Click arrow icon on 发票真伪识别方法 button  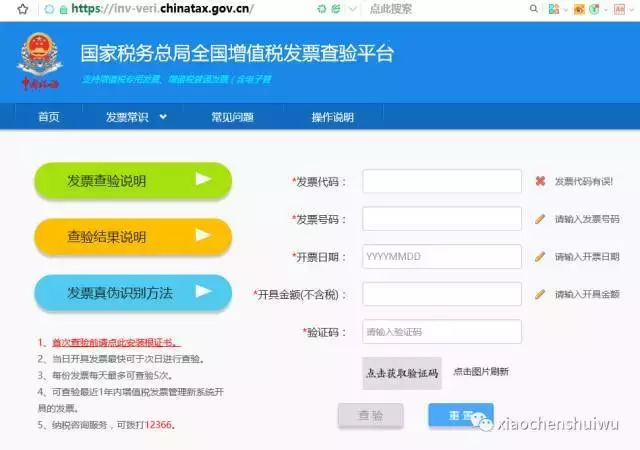[x=203, y=291]
